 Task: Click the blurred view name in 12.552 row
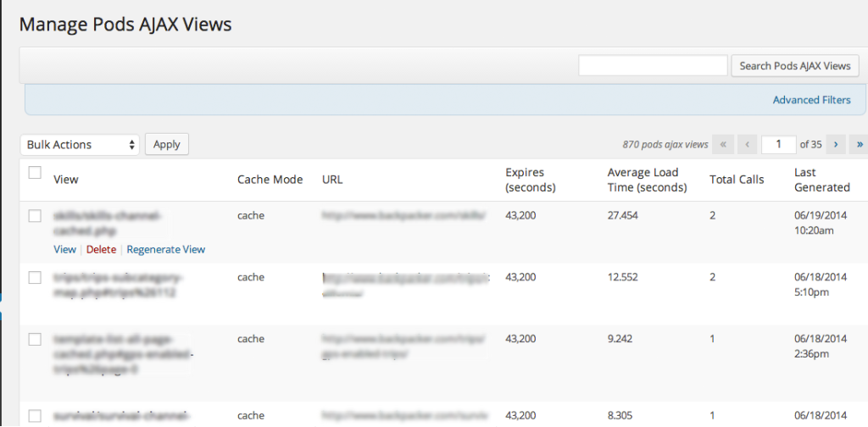[118, 285]
